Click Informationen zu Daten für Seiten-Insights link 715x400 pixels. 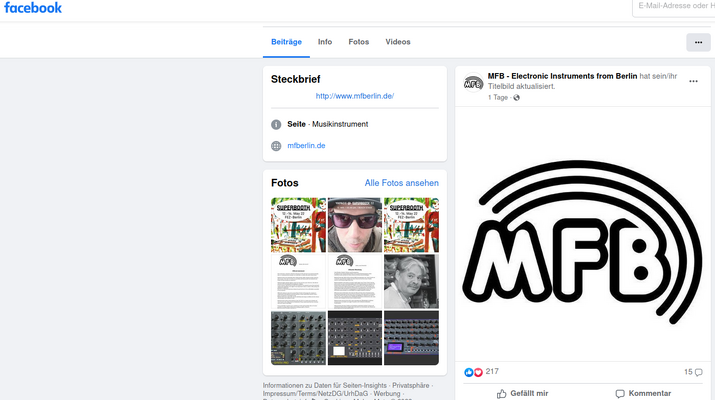[325, 385]
